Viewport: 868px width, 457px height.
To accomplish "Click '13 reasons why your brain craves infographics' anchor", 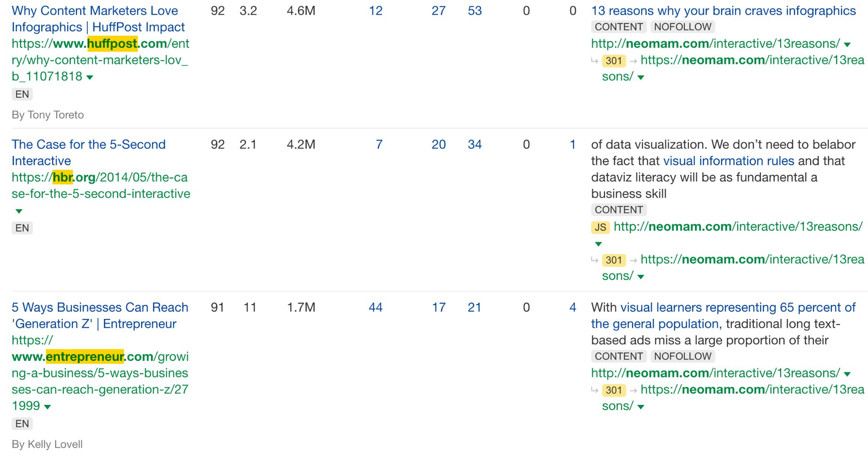I will pyautogui.click(x=723, y=11).
